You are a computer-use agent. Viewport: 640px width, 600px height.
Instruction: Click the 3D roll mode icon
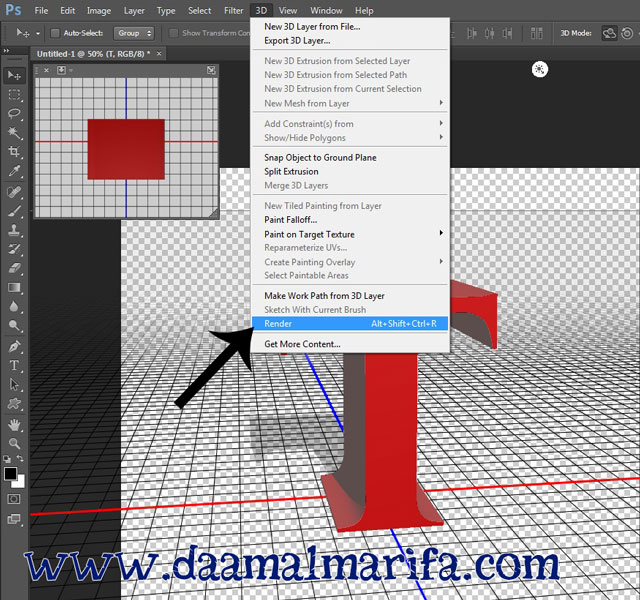coord(627,33)
